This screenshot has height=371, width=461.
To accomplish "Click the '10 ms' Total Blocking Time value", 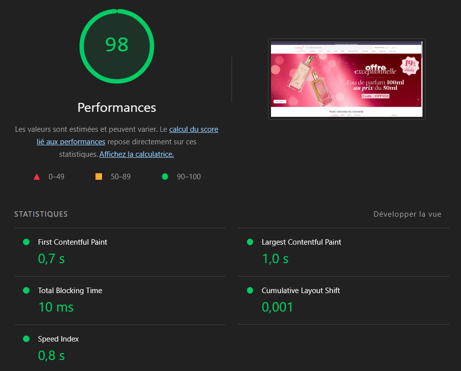I will pos(56,307).
